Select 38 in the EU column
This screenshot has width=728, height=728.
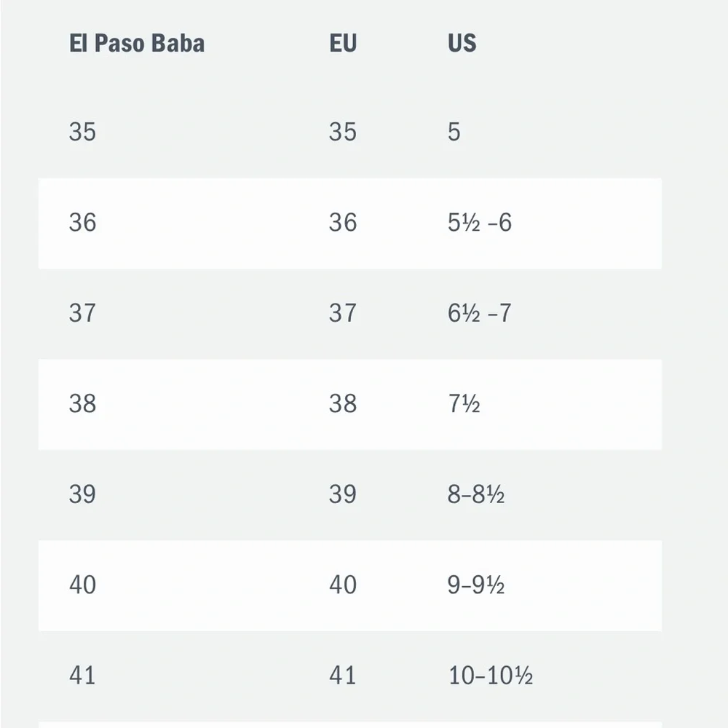(342, 403)
